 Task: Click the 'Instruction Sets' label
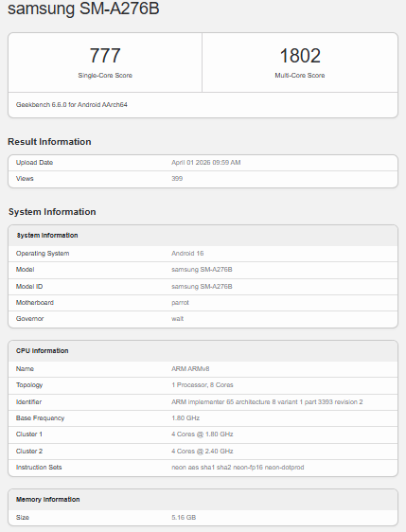[39, 468]
